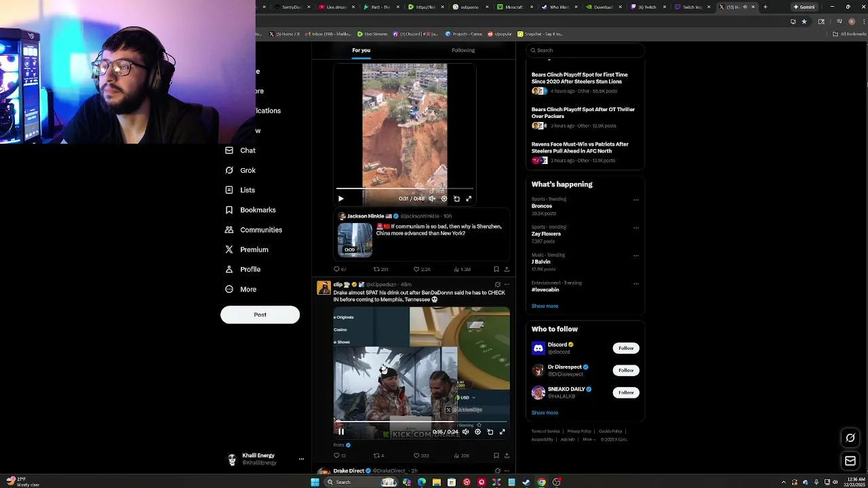Open Gemini in Chrome toolbar

click(806, 7)
